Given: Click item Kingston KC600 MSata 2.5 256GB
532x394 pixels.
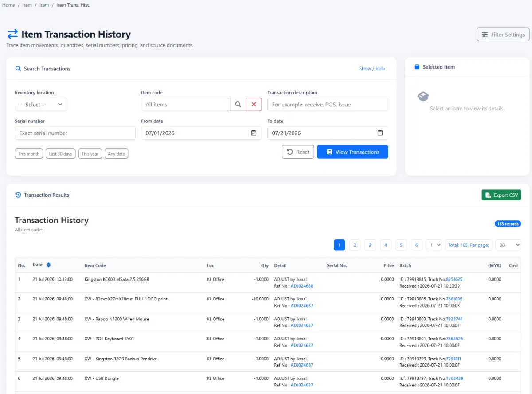Looking at the screenshot, I should coord(117,279).
